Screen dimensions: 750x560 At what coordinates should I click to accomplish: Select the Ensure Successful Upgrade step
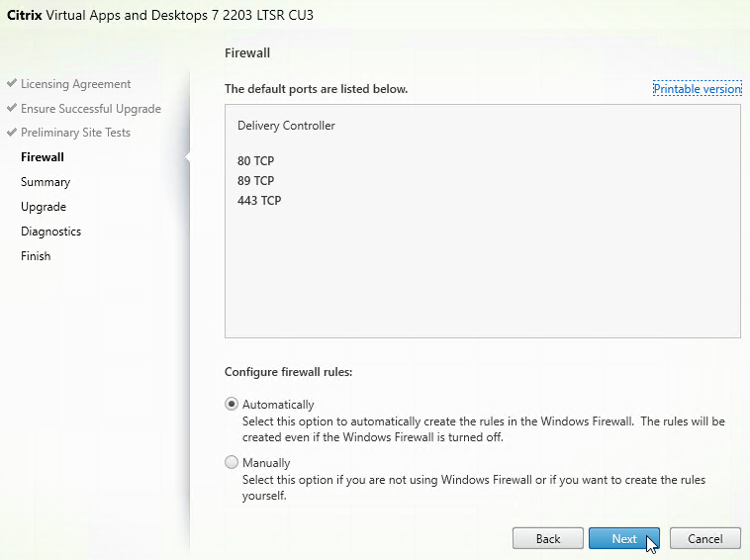coord(91,109)
